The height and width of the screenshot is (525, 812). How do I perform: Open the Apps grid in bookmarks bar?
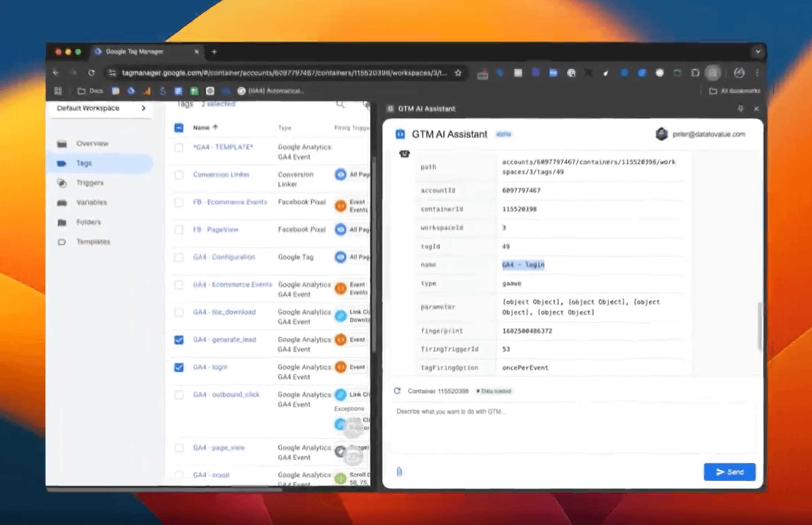pyautogui.click(x=58, y=91)
